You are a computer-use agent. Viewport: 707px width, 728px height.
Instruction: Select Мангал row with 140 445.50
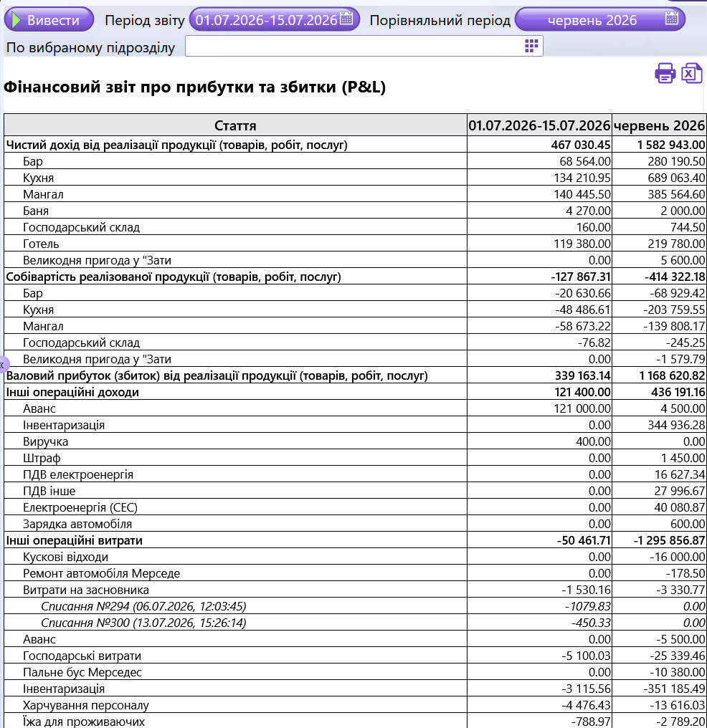pos(355,194)
